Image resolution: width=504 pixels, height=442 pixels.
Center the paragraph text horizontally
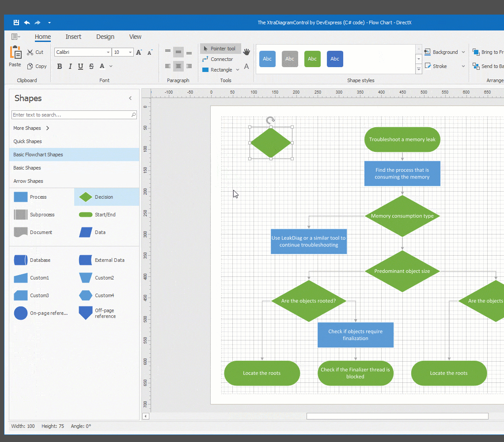pos(178,66)
